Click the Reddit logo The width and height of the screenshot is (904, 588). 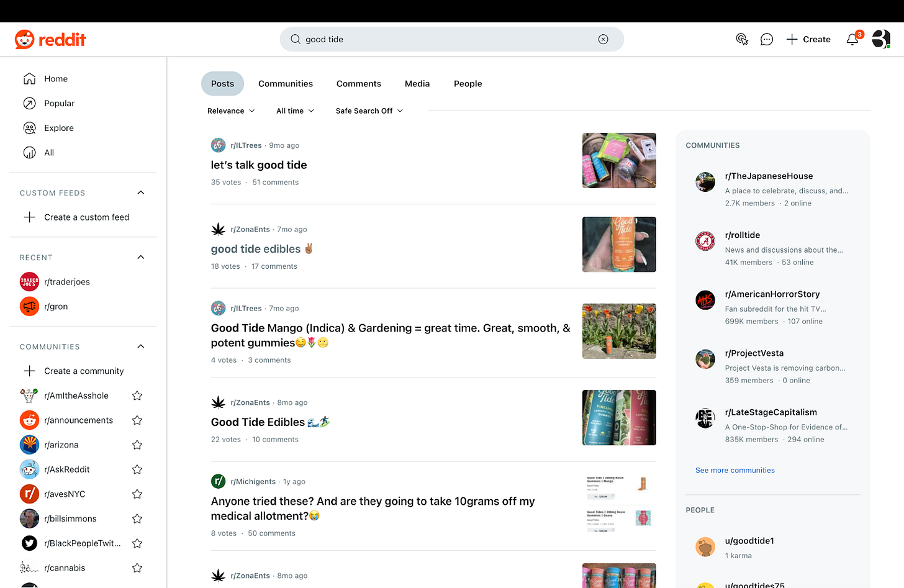tap(50, 40)
